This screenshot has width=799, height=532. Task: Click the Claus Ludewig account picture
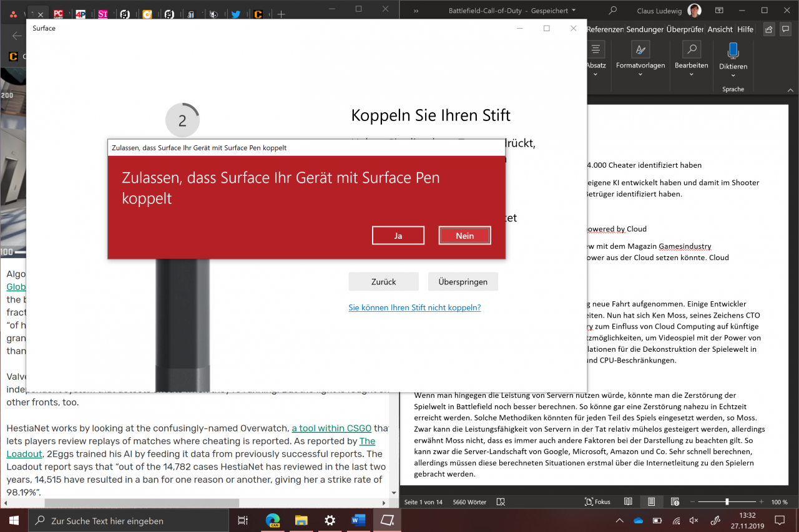tap(693, 11)
